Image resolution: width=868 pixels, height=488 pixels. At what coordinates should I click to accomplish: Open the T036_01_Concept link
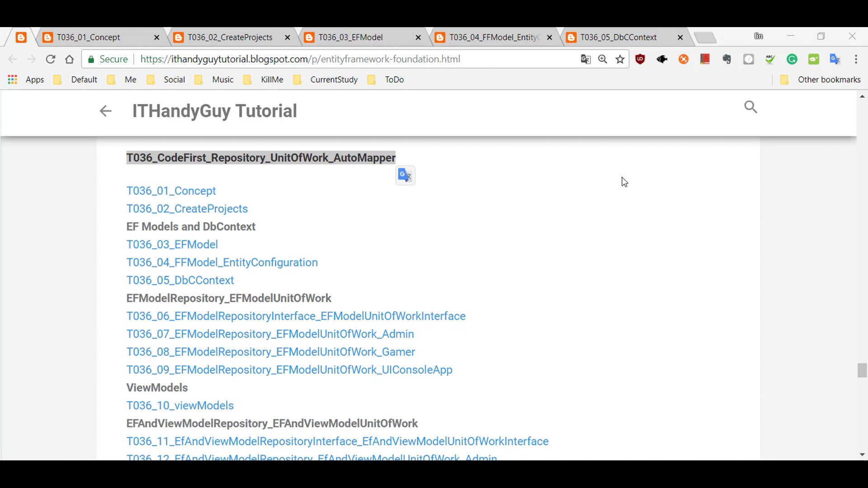tap(171, 191)
